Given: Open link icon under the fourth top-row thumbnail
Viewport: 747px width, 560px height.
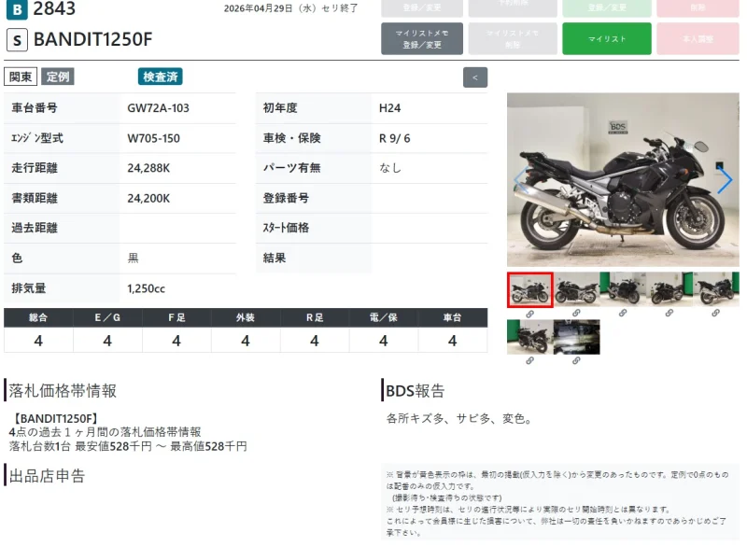Looking at the screenshot, I should [669, 314].
